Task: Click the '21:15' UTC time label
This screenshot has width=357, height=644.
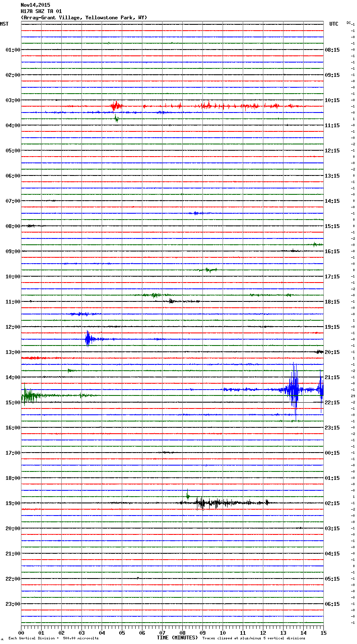Action: coord(332,377)
